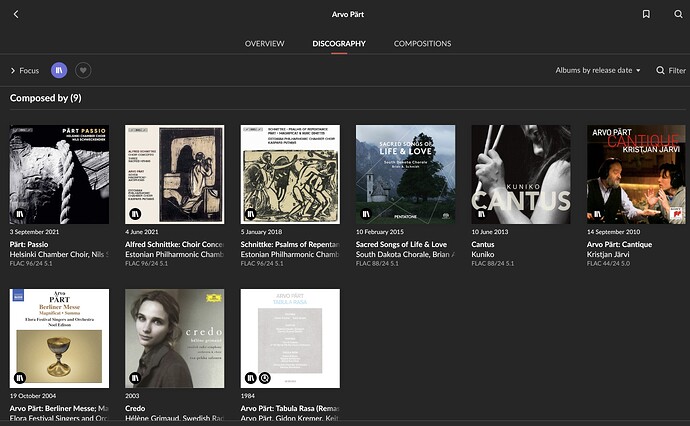Screen dimensions: 690x426
Task: Toggle the favorites heart filter
Action: tap(84, 70)
